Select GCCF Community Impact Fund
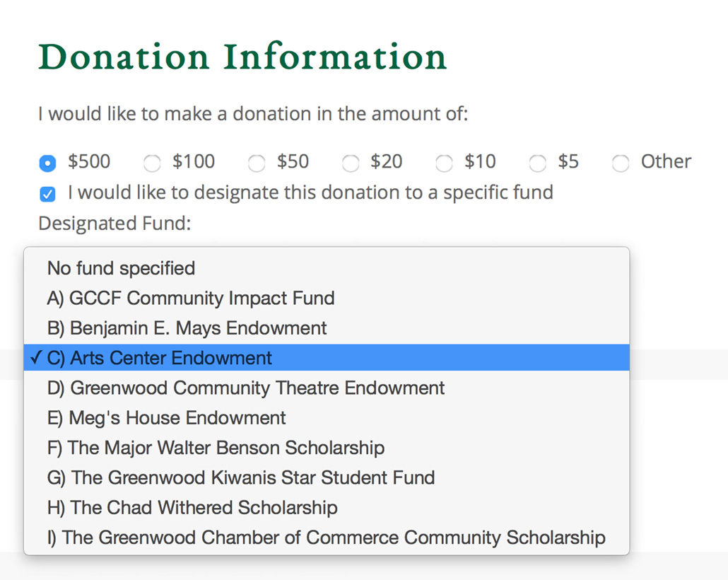Screen dimensions: 728x580 [x=327, y=298]
